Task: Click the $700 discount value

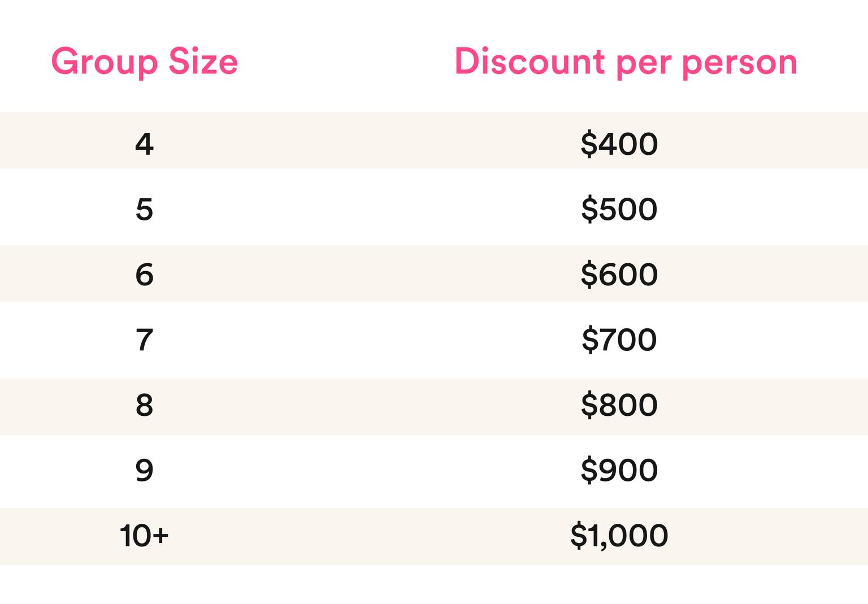Action: pos(619,340)
